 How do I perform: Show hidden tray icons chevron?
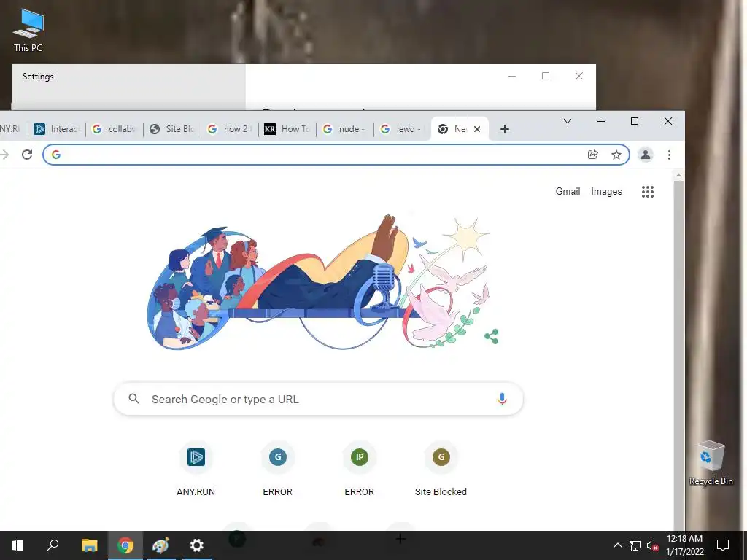click(617, 545)
